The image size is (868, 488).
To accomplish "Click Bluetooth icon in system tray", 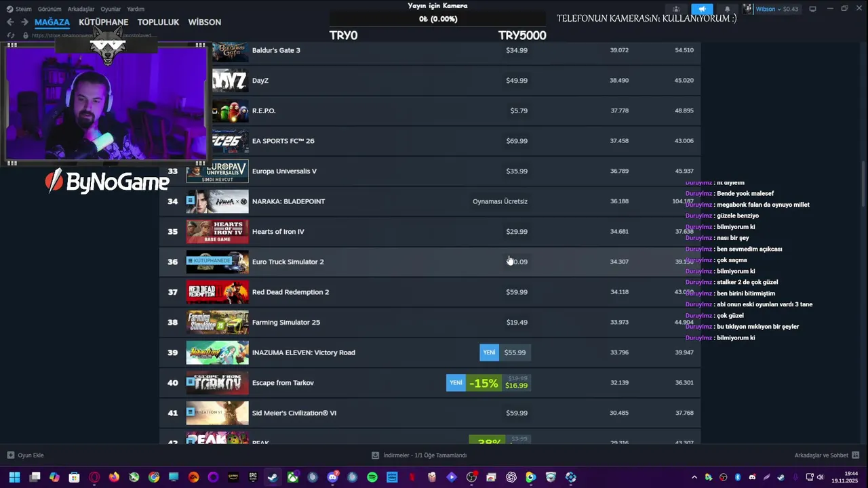I will pos(738,477).
